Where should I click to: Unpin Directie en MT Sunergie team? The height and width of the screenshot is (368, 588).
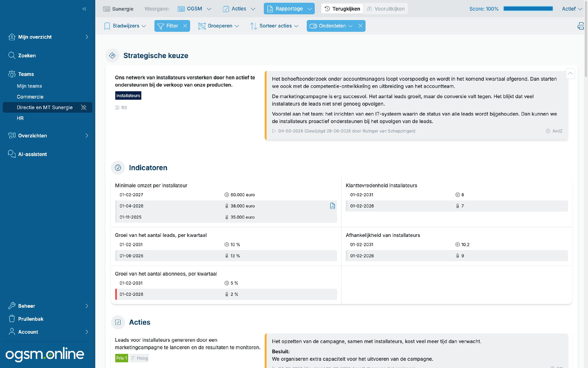(83, 107)
